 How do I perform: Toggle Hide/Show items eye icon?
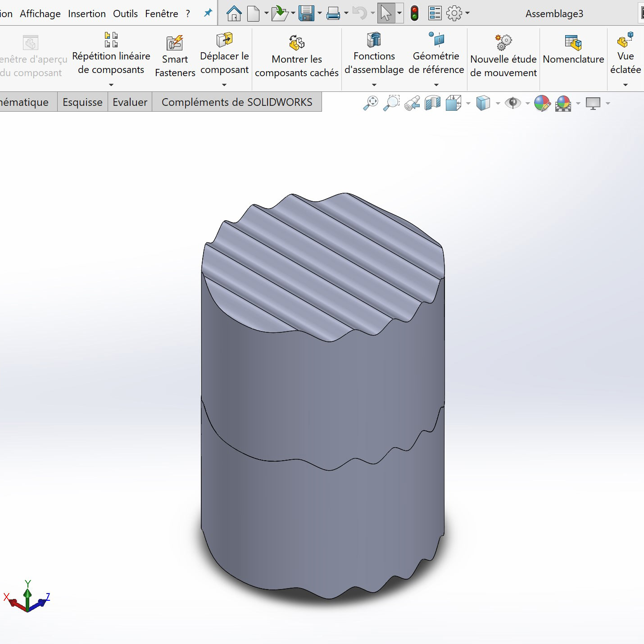[512, 103]
